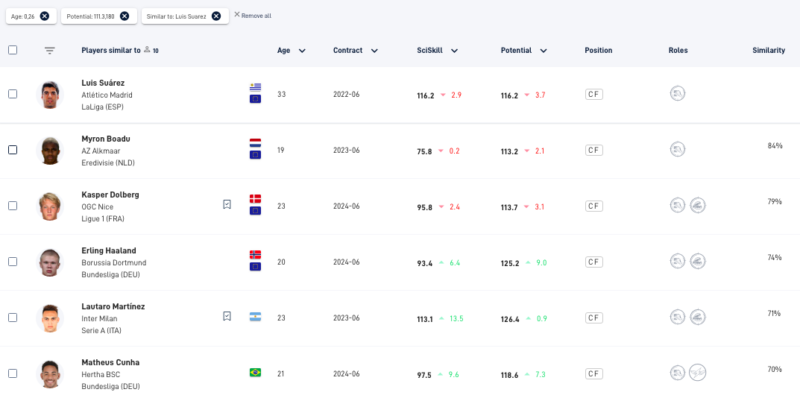Toggle the select-all checkbox in header
Screen dimensions: 800x401
tap(13, 50)
